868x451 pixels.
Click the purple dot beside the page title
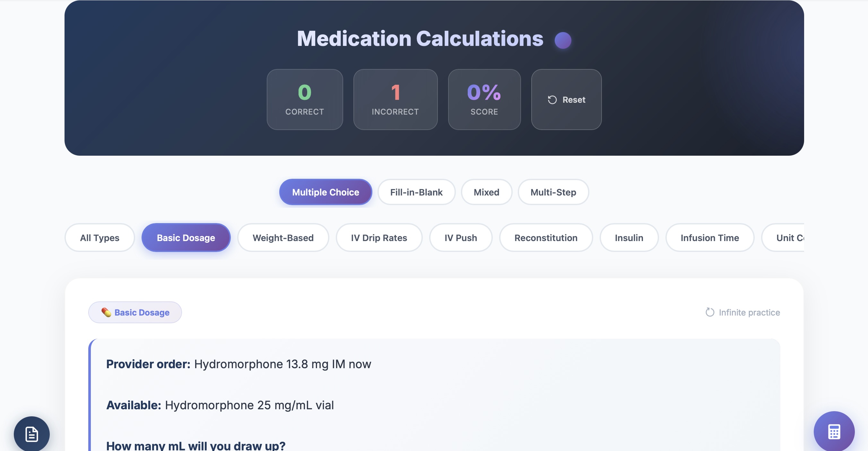coord(563,39)
